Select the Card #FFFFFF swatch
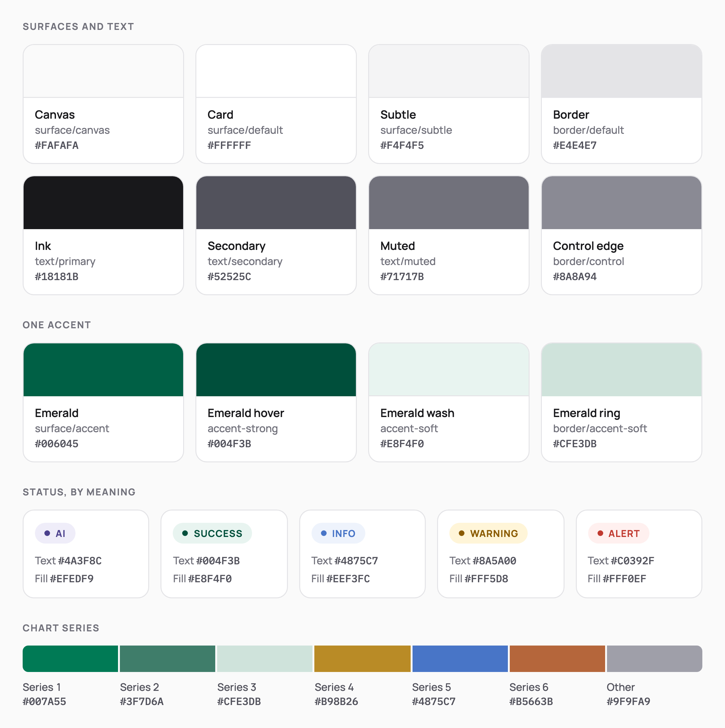The height and width of the screenshot is (728, 725). tap(276, 71)
